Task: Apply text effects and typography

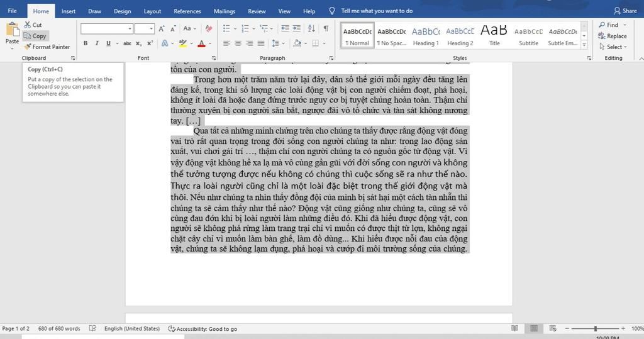Action: click(x=165, y=43)
